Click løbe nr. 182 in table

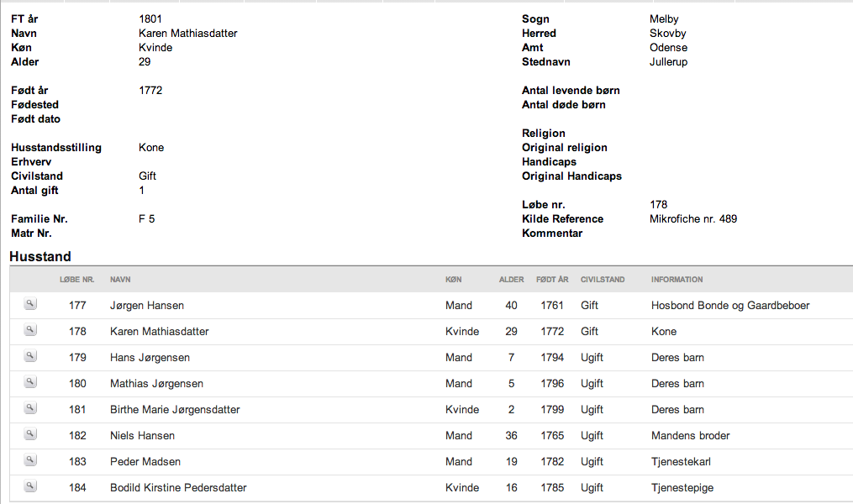[77, 436]
